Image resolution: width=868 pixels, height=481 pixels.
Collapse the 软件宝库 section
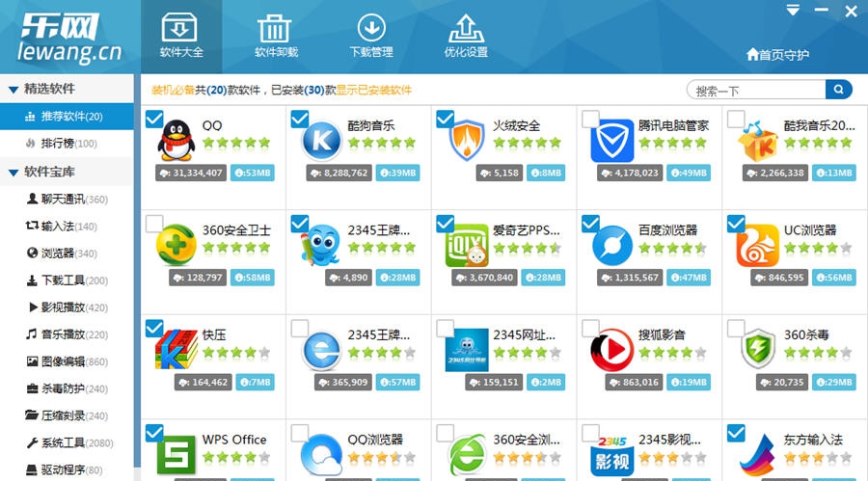pyautogui.click(x=14, y=173)
